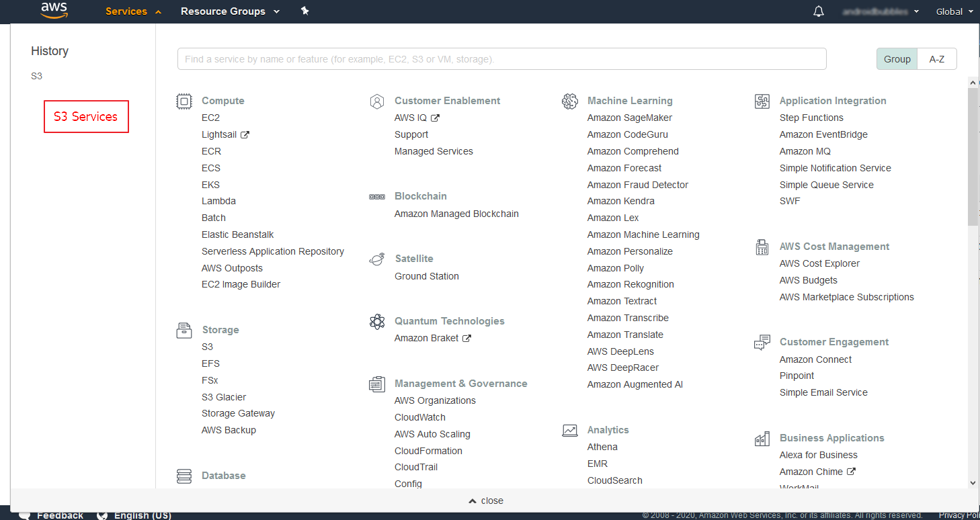Click the Business Applications icon
Viewport: 980px width, 520px height.
coord(762,438)
